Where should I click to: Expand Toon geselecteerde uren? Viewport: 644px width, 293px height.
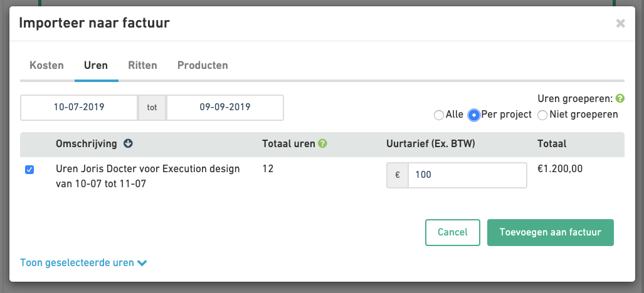click(x=77, y=263)
